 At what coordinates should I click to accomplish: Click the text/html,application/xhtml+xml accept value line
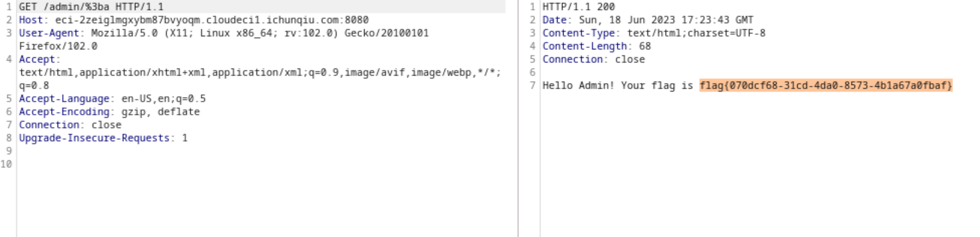coord(260,72)
